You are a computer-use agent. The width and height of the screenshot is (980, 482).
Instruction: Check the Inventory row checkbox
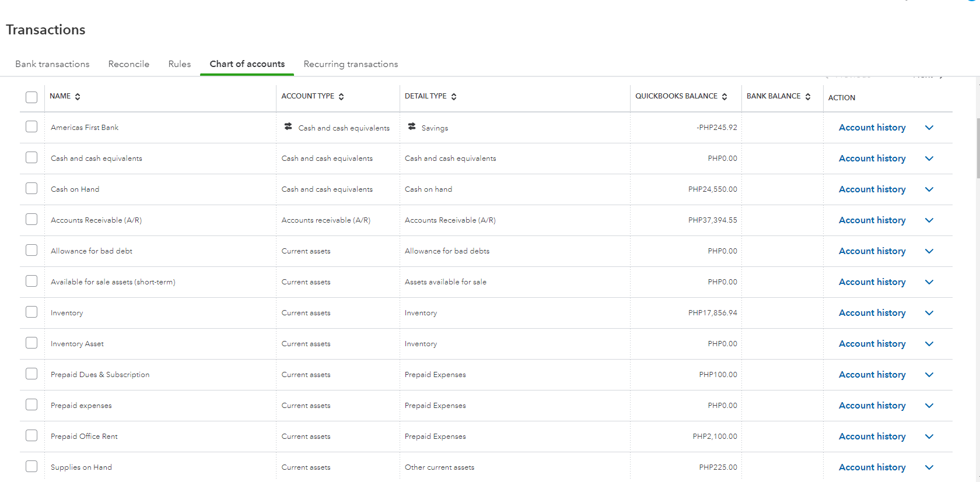tap(32, 312)
